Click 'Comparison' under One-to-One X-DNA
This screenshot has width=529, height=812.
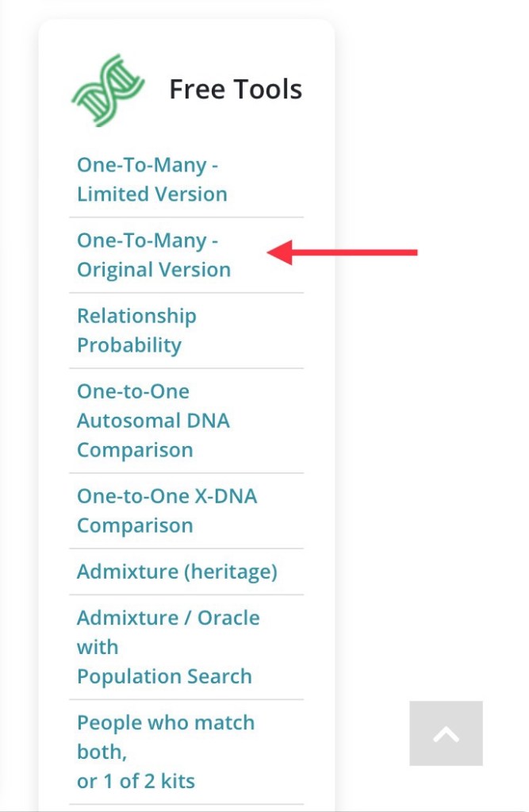point(135,525)
